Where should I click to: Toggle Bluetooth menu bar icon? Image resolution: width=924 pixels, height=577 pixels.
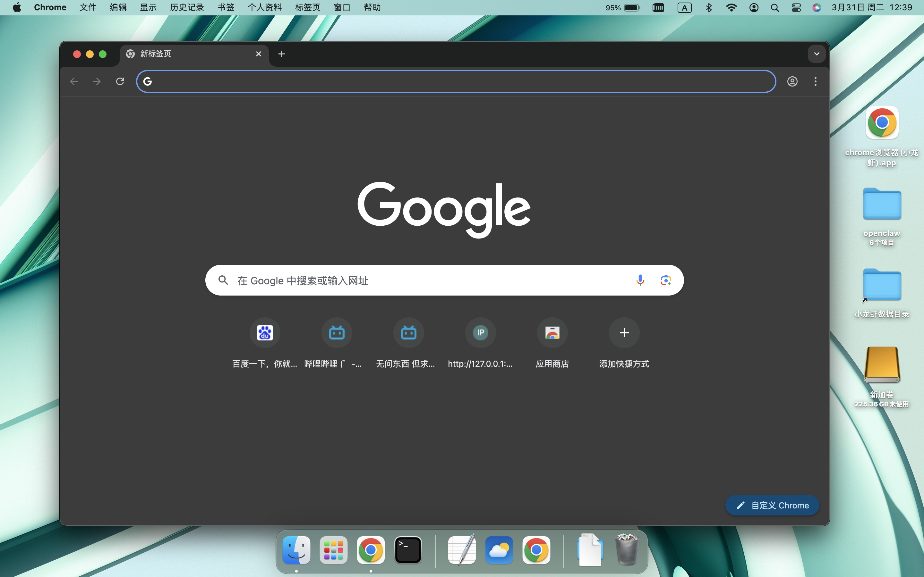709,8
